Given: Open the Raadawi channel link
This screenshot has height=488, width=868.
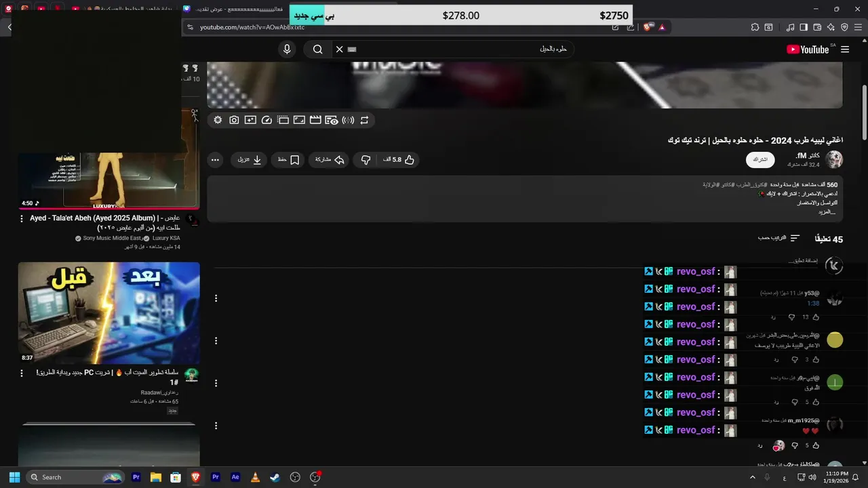Looking at the screenshot, I should (159, 392).
